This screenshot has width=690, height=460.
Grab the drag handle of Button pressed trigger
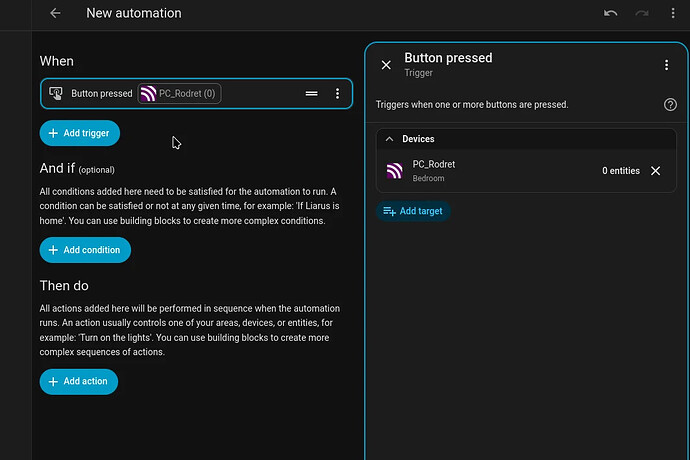312,93
